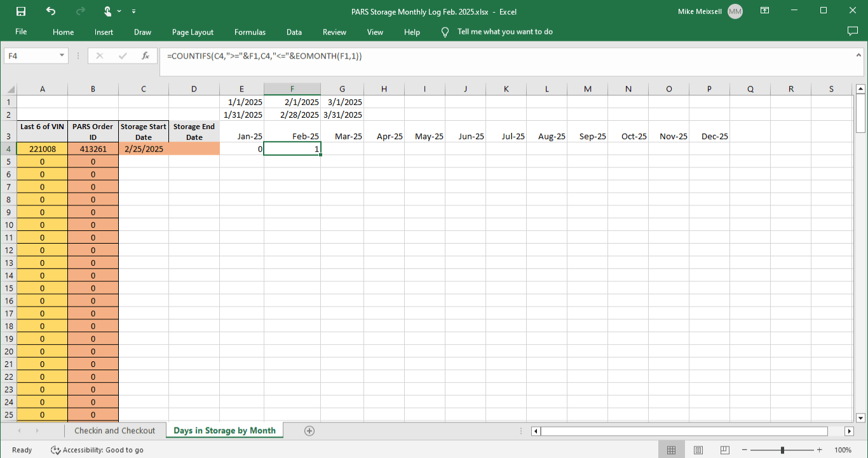
Task: Open the Ribbon Display Options
Action: tap(765, 11)
